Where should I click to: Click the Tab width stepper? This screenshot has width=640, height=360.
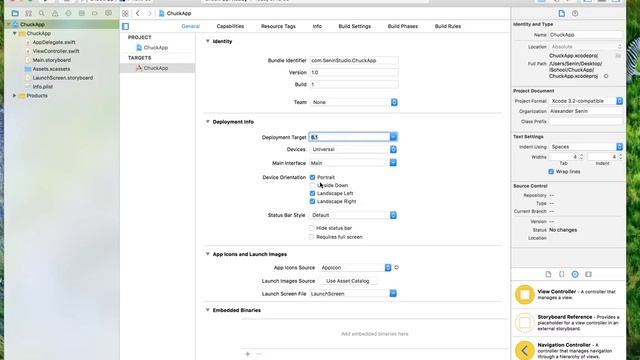581,157
